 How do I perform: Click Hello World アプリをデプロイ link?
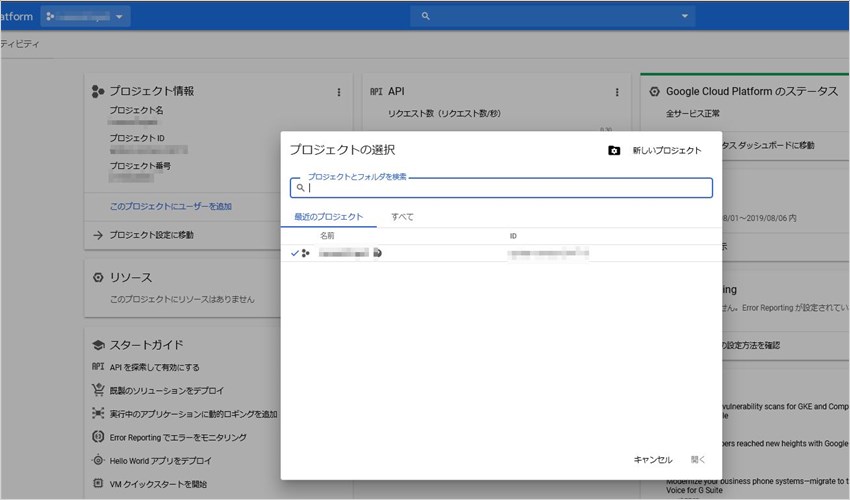160,461
